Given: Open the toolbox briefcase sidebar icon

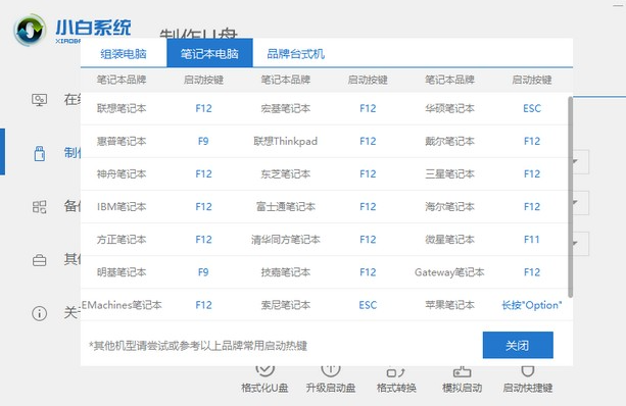Looking at the screenshot, I should click(x=39, y=260).
